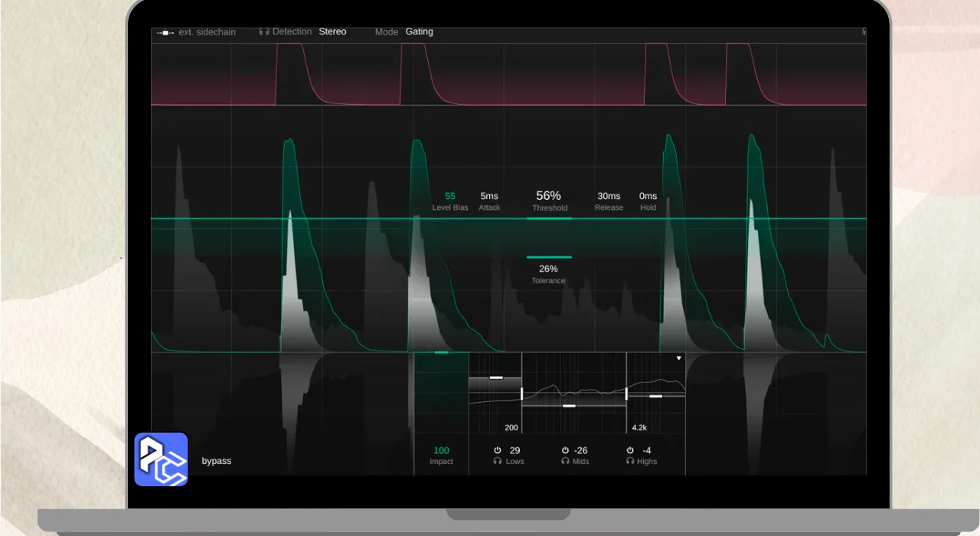Click the Impact value 100

(441, 450)
